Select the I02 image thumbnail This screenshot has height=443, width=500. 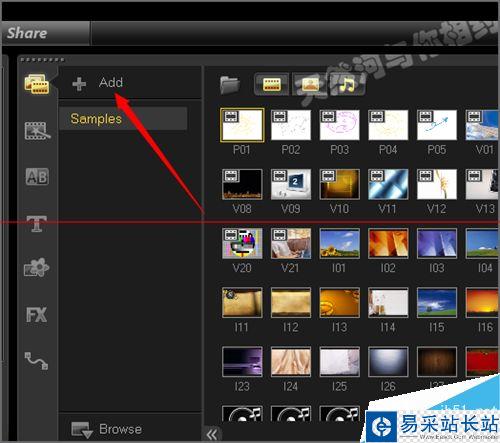coord(388,243)
